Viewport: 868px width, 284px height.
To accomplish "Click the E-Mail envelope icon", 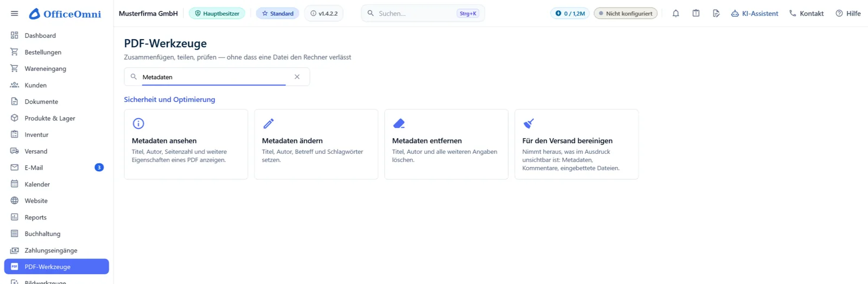I will 15,167.
